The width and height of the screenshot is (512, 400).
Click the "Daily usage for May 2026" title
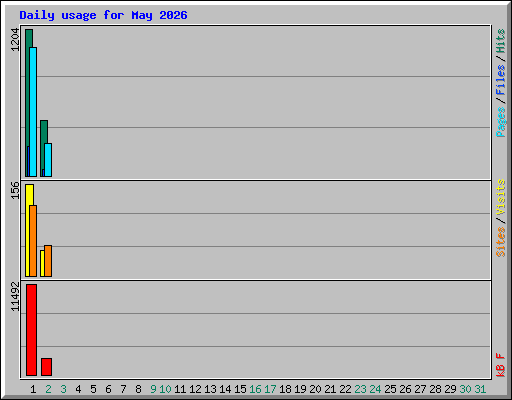tap(103, 15)
